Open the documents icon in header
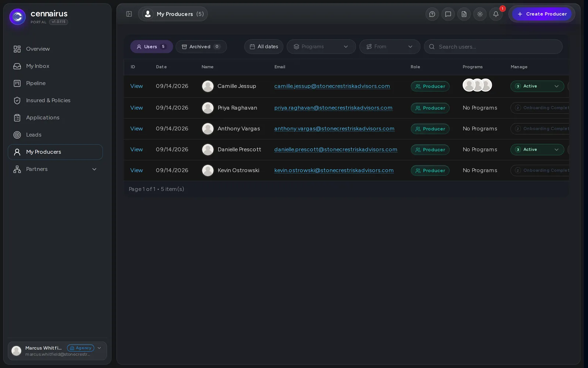 click(x=464, y=14)
